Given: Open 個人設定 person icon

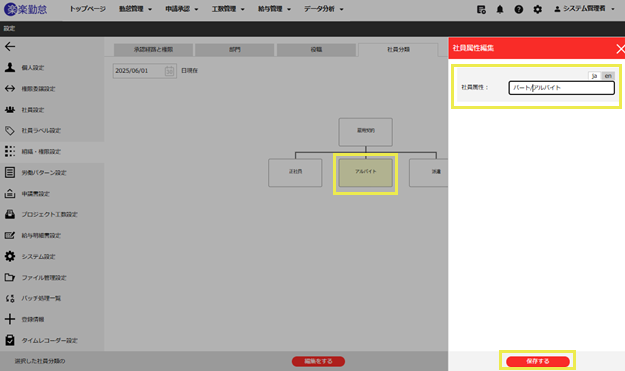Looking at the screenshot, I should point(10,67).
